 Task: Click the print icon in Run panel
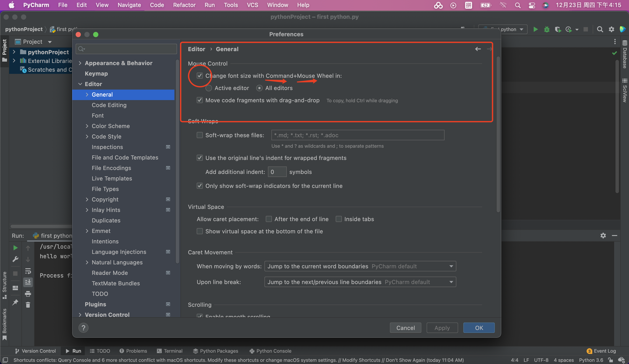pos(28,294)
